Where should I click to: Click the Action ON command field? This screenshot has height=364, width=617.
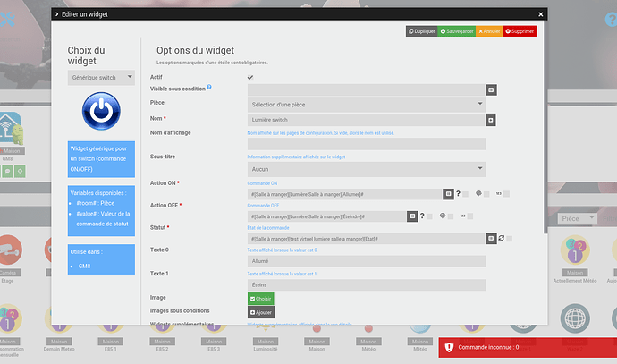[344, 194]
